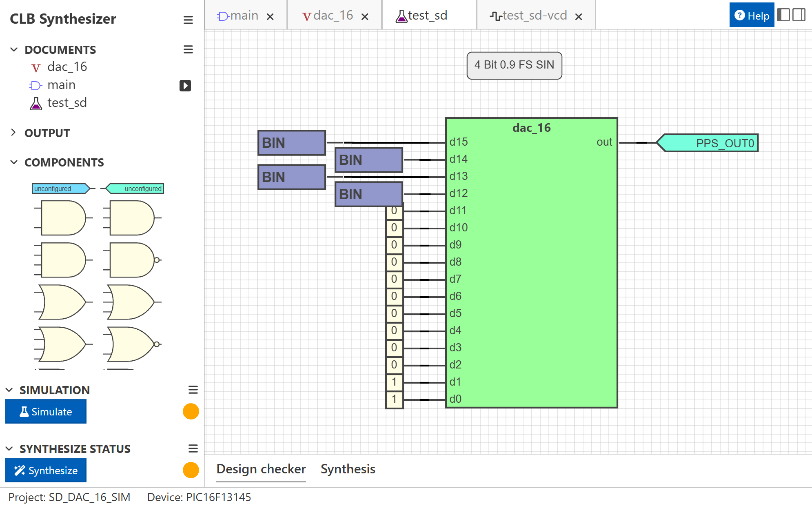Click the run icon next to main
812x506 pixels.
(x=185, y=86)
